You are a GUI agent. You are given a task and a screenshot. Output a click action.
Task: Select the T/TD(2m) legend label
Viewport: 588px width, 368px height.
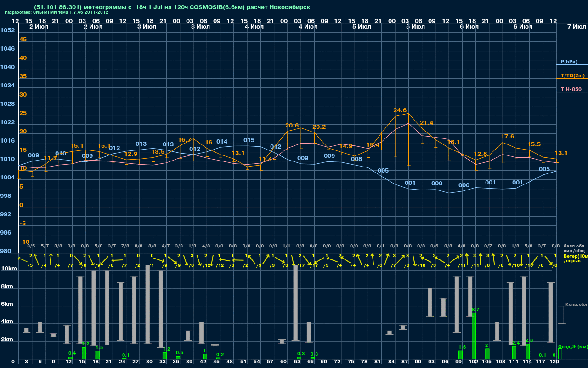[x=573, y=75]
